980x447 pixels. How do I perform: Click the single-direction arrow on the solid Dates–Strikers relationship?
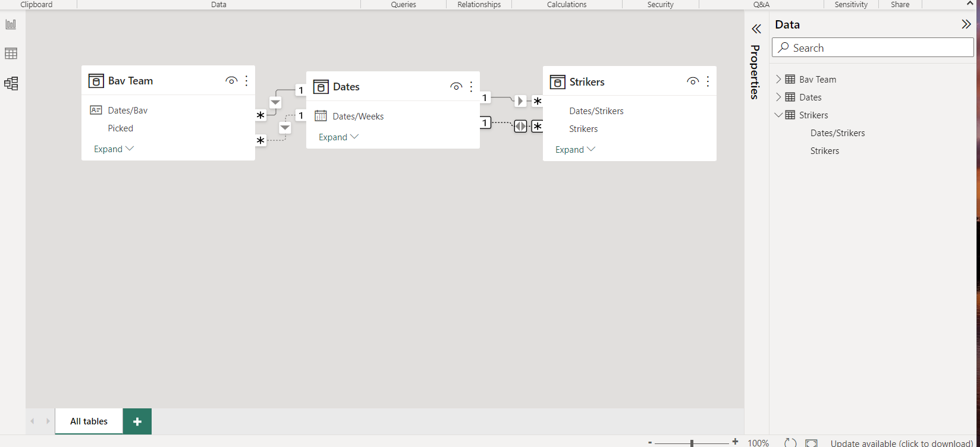coord(520,101)
